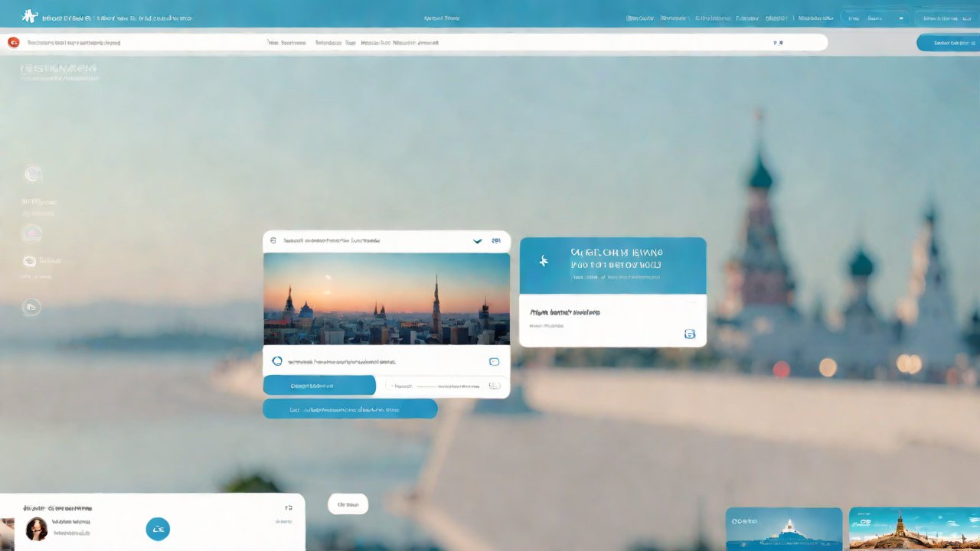This screenshot has width=980, height=551.
Task: Click the blue square icon on flight card
Action: pos(689,334)
